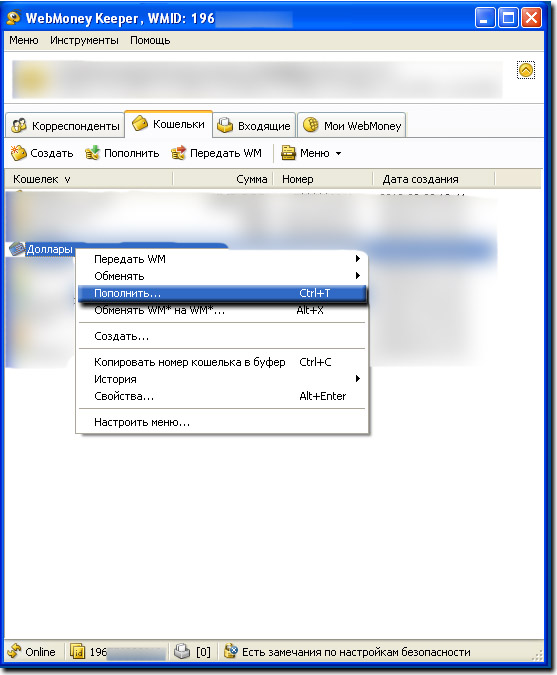Open the toolbar Меню dropdown arrow
This screenshot has width=557, height=675.
pyautogui.click(x=338, y=154)
